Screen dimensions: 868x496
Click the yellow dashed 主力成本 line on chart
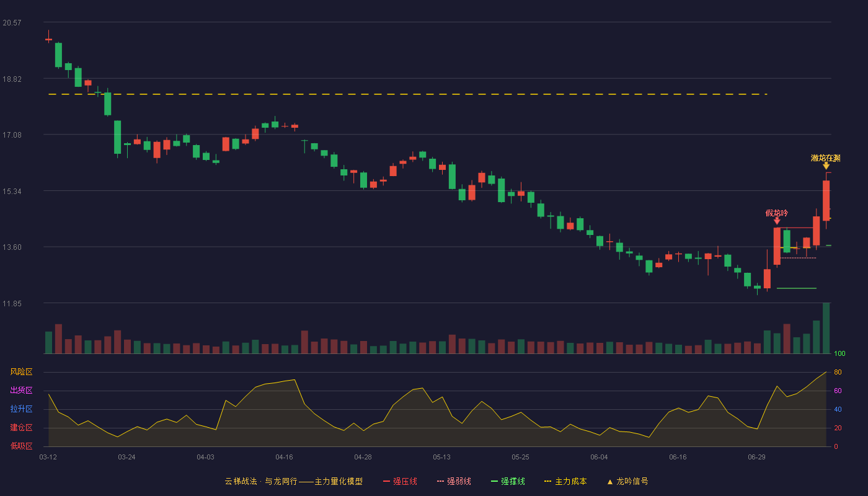tap(407, 94)
